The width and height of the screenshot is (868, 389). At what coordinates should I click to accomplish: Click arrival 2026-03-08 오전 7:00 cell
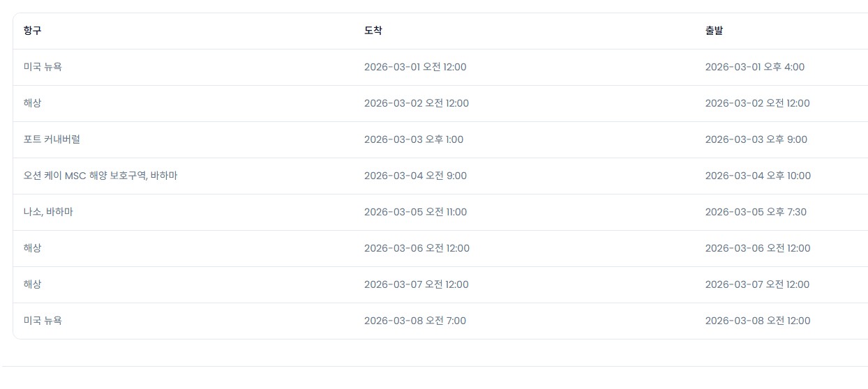tap(415, 321)
